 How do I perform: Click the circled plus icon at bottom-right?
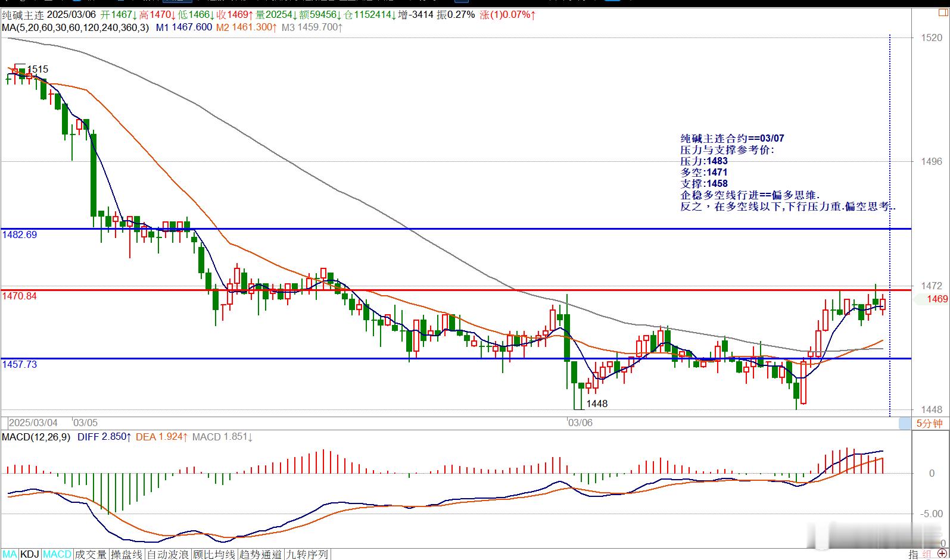(x=942, y=554)
